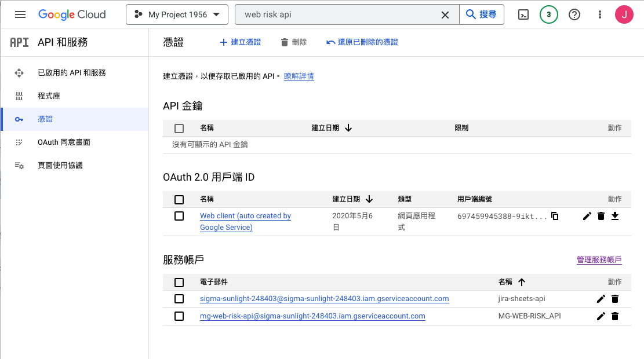Activate Cloud Shell
Image resolution: width=644 pixels, height=359 pixels.
coord(523,14)
